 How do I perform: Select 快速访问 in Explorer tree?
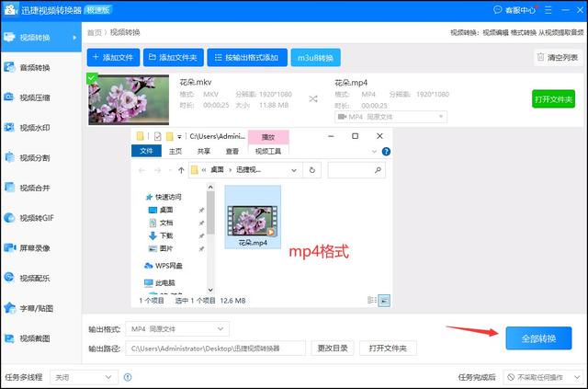(x=164, y=197)
